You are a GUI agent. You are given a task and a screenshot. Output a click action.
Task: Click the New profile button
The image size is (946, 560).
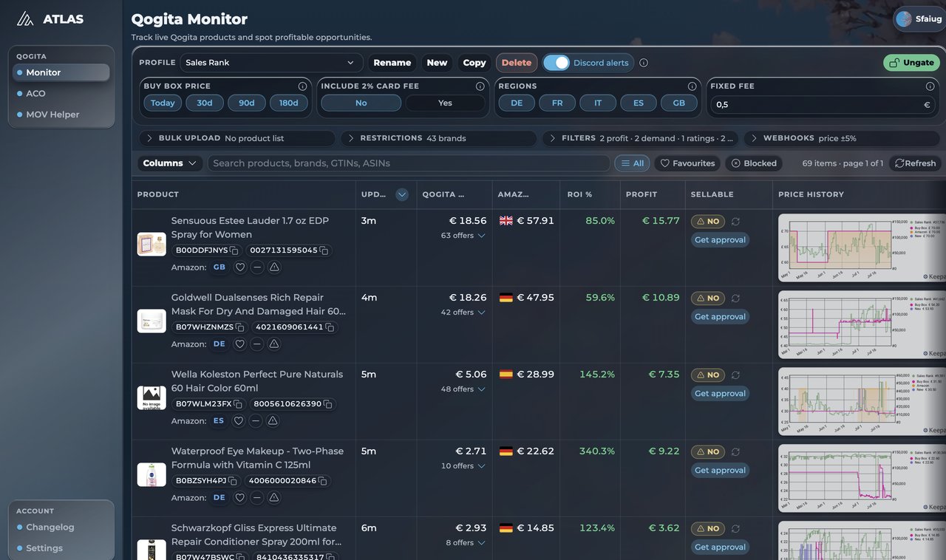tap(437, 63)
